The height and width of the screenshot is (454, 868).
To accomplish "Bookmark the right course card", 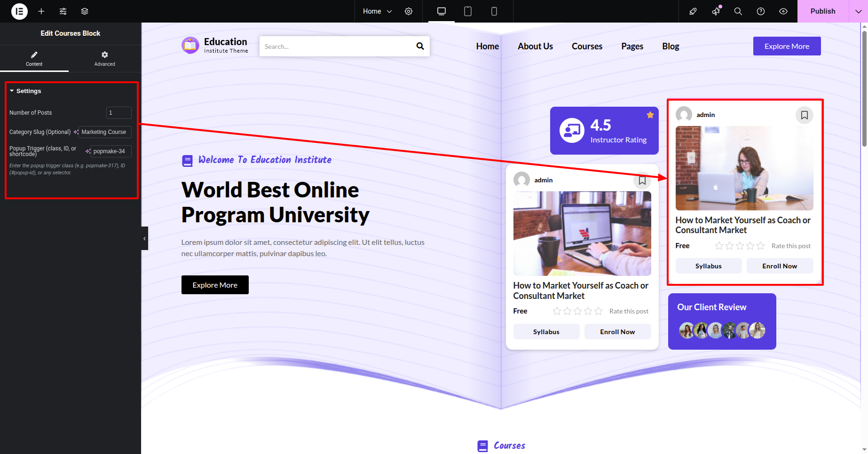I will click(x=805, y=115).
